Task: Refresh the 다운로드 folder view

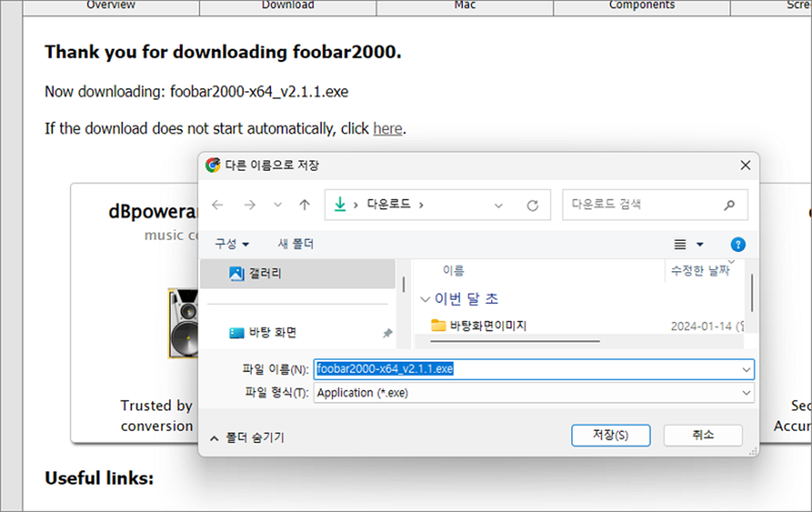Action: click(x=533, y=205)
